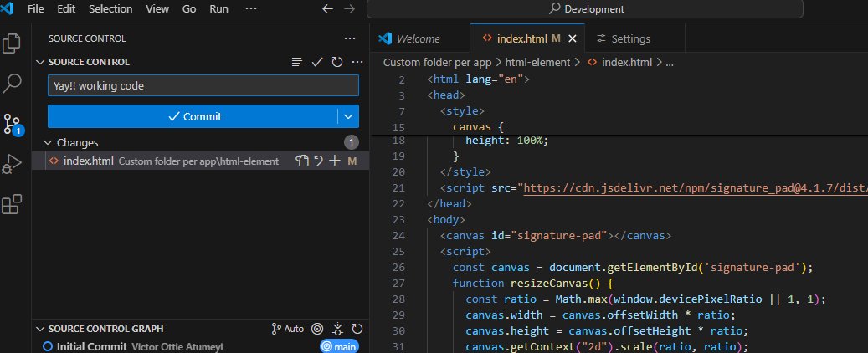The image size is (868, 353).
Task: Open the Commit button's dropdown arrow
Action: [348, 116]
